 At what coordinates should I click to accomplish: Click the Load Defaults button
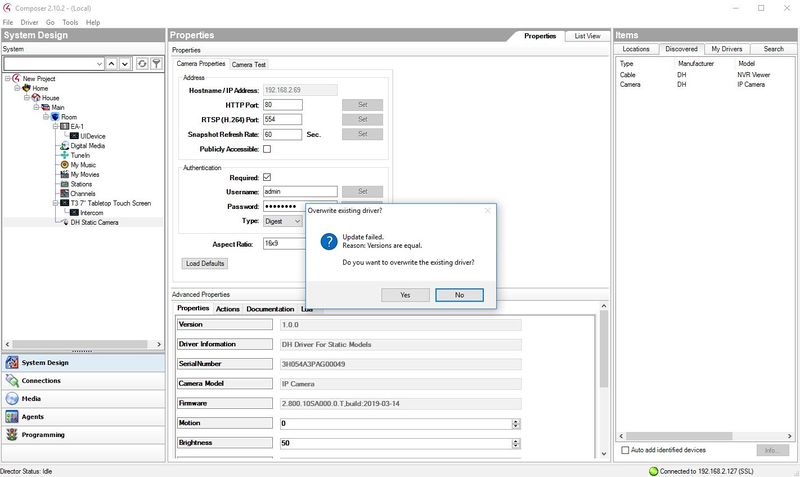(x=205, y=263)
